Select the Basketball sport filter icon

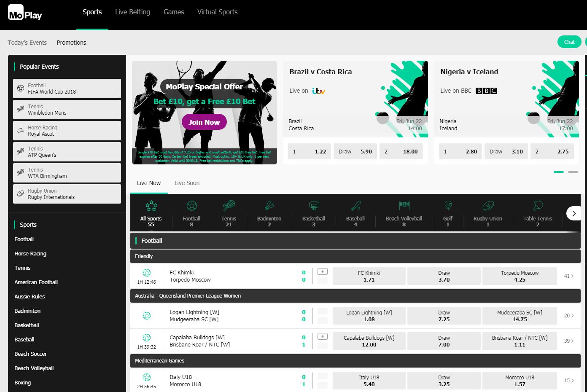tap(313, 206)
